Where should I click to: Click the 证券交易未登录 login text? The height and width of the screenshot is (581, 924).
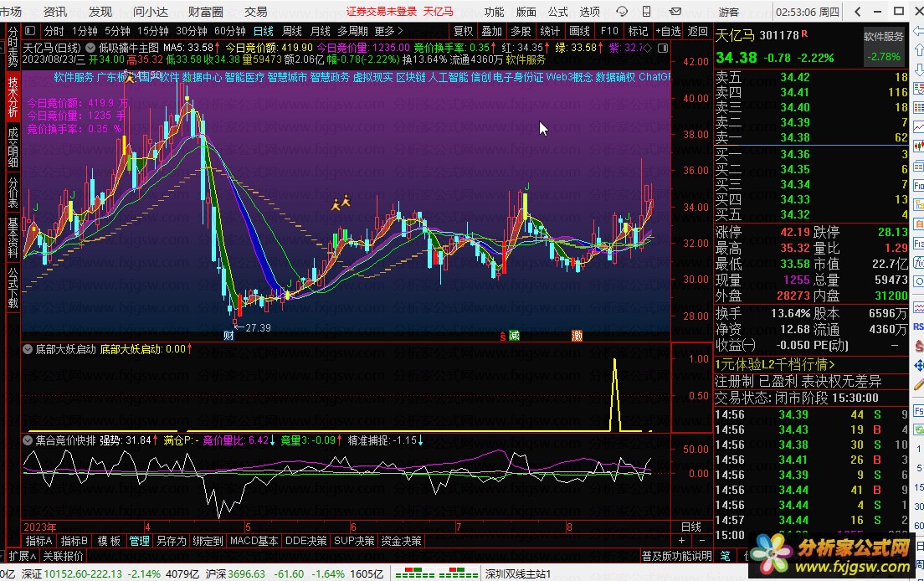382,11
